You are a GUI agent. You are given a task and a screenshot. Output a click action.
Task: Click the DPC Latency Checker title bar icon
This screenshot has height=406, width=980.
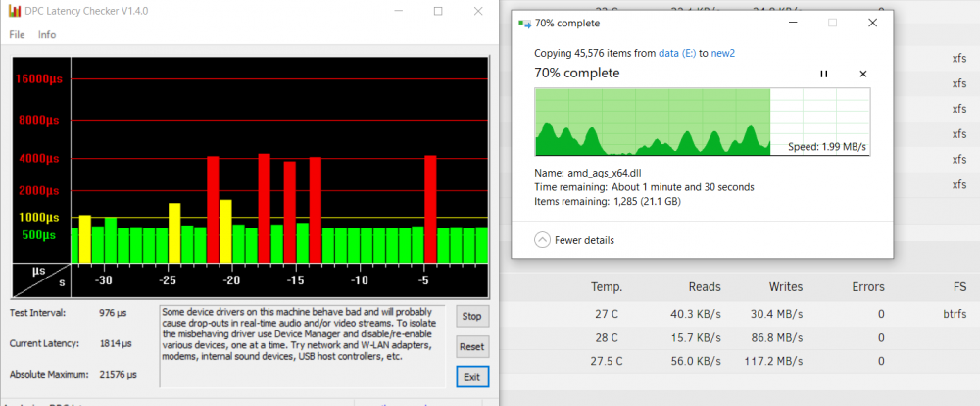[x=13, y=11]
